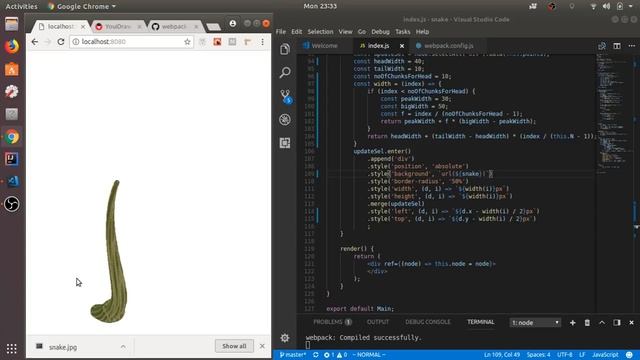Image resolution: width=640 pixels, height=360 pixels.
Task: Click the master branch in status bar
Action: coord(293,355)
